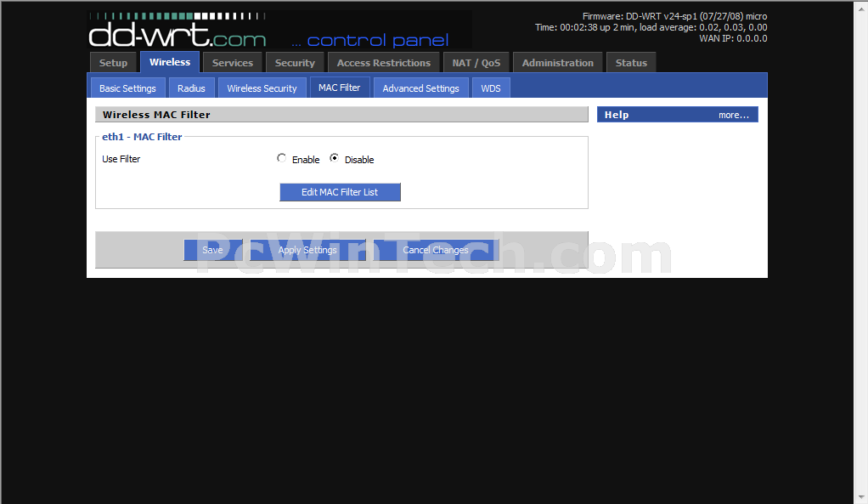The height and width of the screenshot is (504, 868).
Task: Click the Use Filter label
Action: (121, 159)
